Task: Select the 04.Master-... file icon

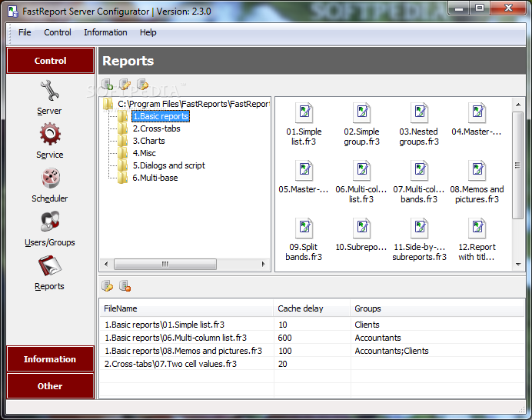Action: tap(477, 112)
